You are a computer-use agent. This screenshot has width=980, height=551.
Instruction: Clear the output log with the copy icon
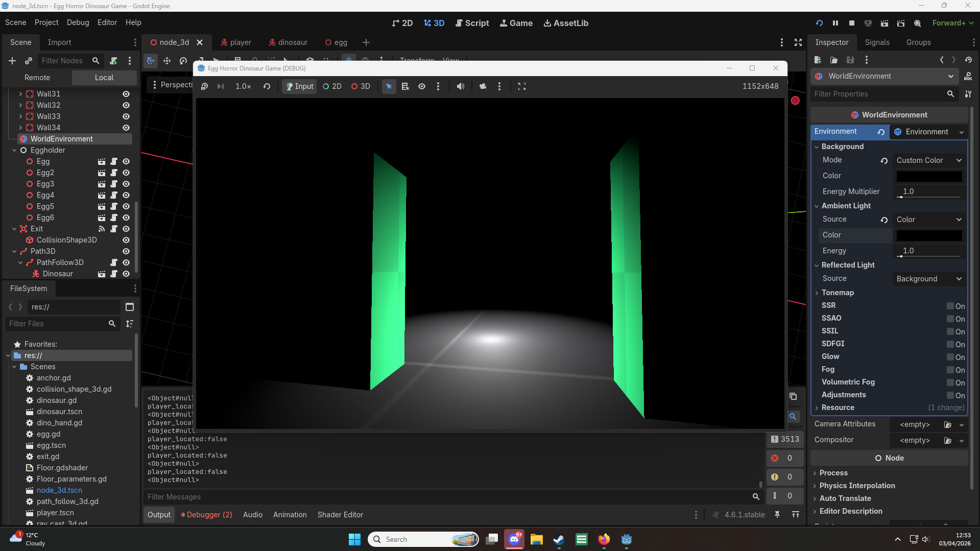click(x=793, y=396)
